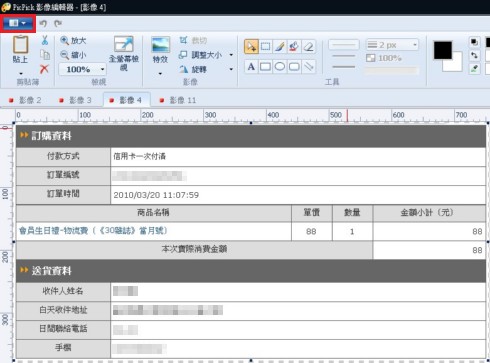This screenshot has width=490, height=363.
Task: Select the eyedropper color picker icon
Action: [x=474, y=69]
